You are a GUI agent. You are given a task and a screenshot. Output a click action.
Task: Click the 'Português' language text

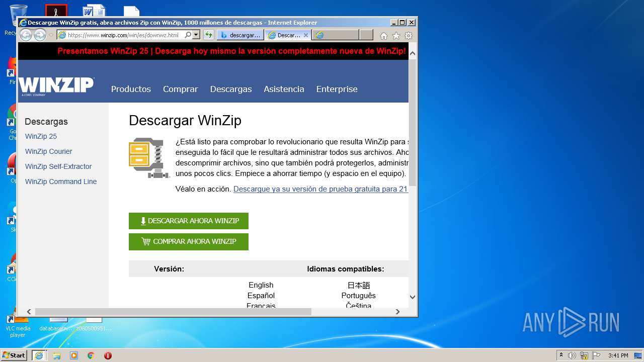point(359,296)
